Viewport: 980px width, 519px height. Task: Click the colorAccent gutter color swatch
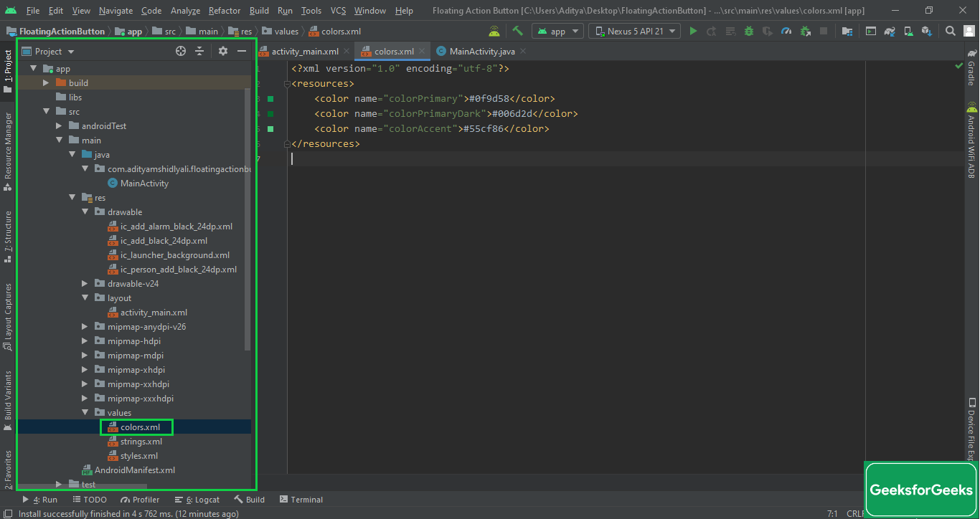270,129
